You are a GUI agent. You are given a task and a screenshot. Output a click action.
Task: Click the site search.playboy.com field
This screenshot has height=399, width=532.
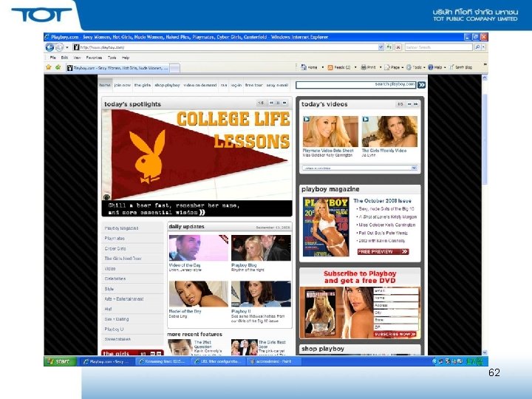point(355,85)
